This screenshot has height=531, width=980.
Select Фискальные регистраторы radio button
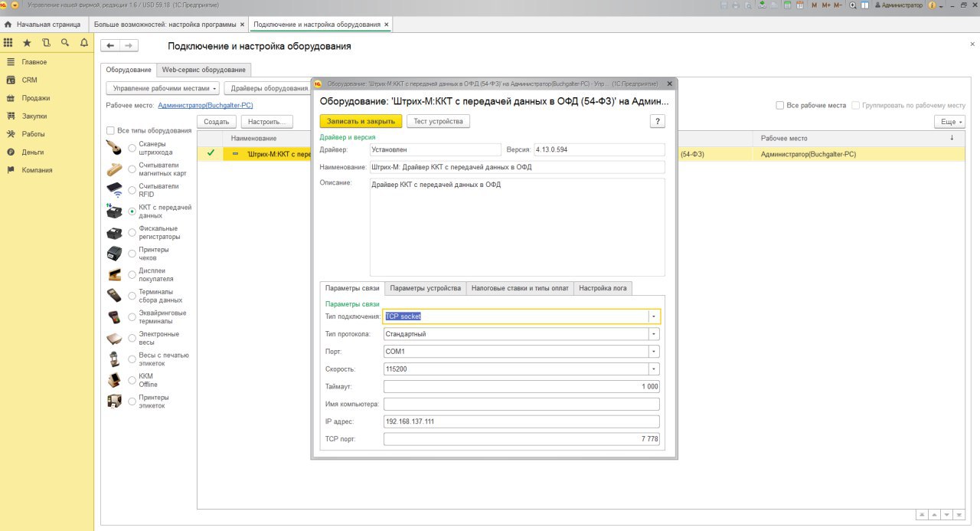[132, 232]
